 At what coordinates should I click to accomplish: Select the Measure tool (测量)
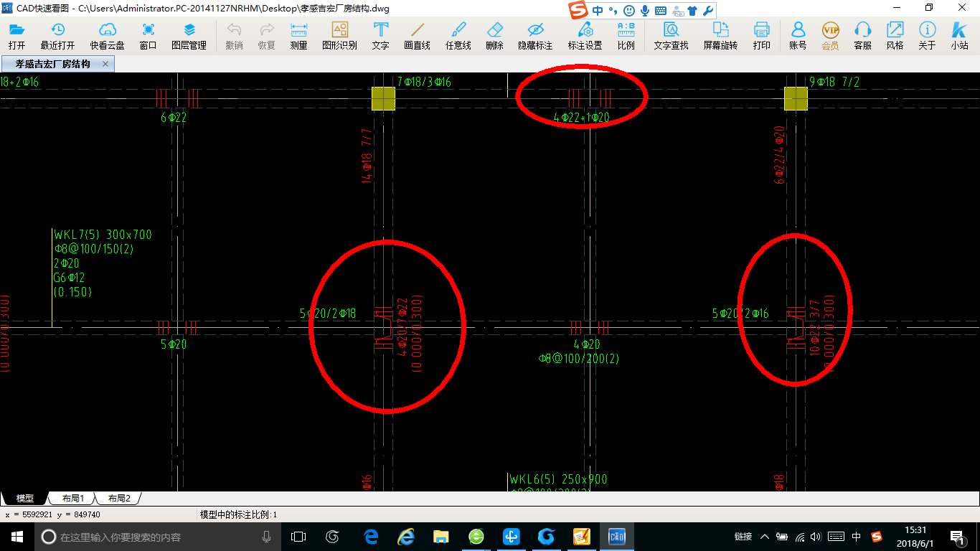tap(298, 36)
